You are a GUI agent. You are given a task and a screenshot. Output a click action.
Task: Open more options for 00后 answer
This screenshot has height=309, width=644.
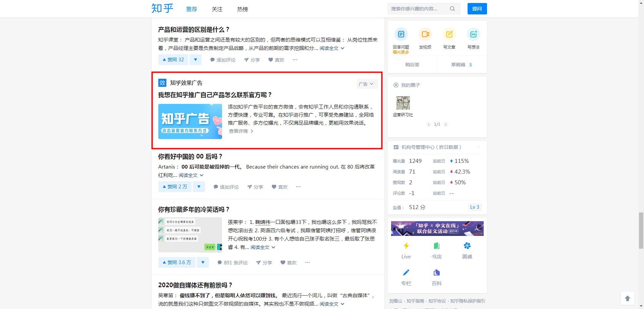(298, 187)
